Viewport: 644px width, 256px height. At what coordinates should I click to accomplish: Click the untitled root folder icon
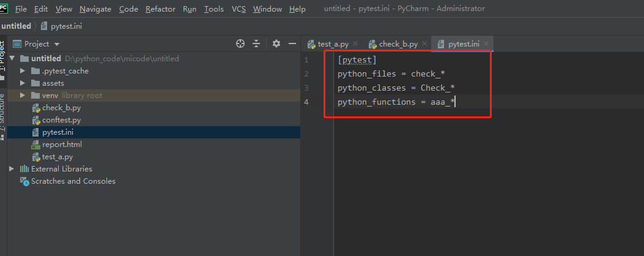[24, 58]
